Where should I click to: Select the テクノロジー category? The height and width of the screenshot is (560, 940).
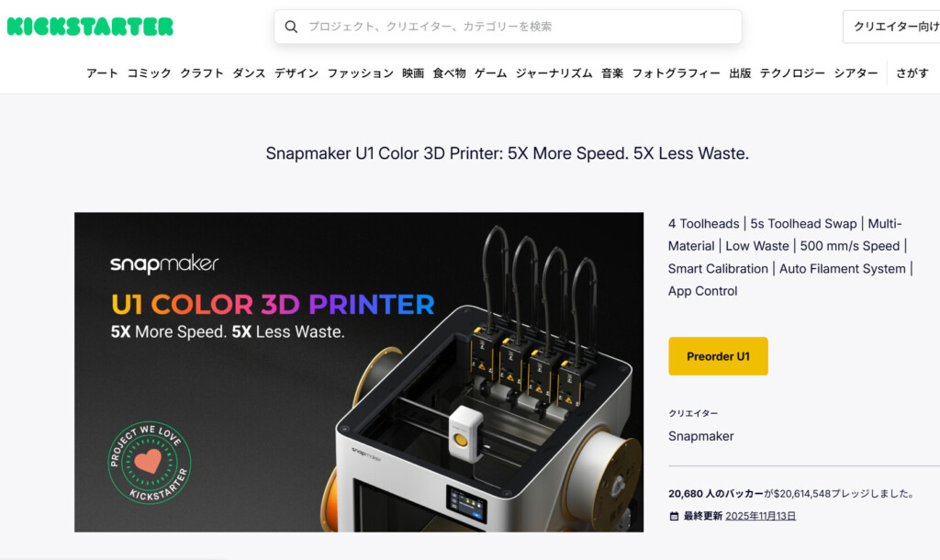pos(792,73)
